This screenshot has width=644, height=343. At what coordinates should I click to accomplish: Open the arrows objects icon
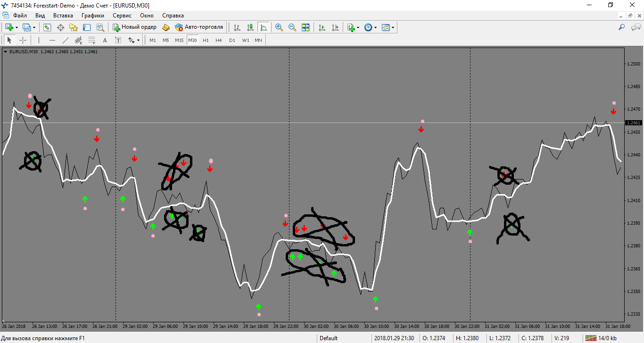132,40
